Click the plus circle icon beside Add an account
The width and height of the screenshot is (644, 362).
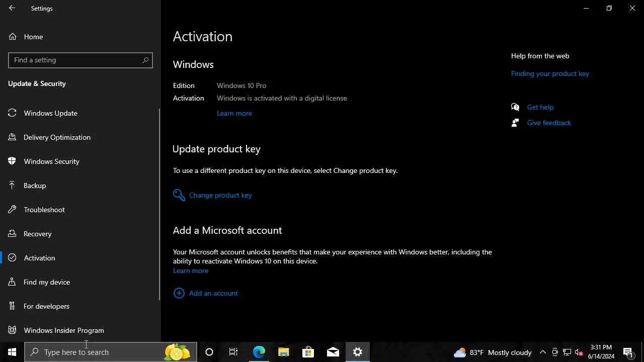pyautogui.click(x=179, y=293)
